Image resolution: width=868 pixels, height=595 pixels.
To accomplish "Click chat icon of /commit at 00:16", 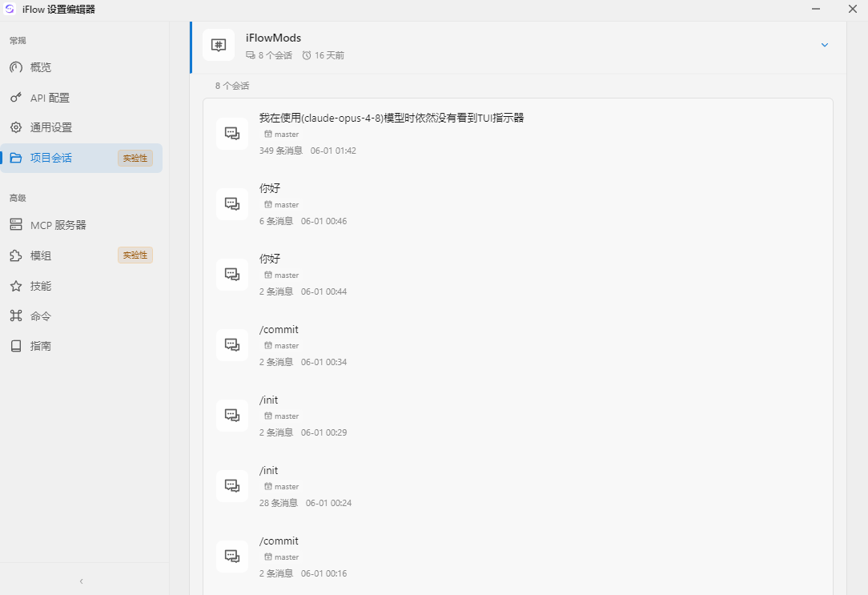I will (232, 557).
